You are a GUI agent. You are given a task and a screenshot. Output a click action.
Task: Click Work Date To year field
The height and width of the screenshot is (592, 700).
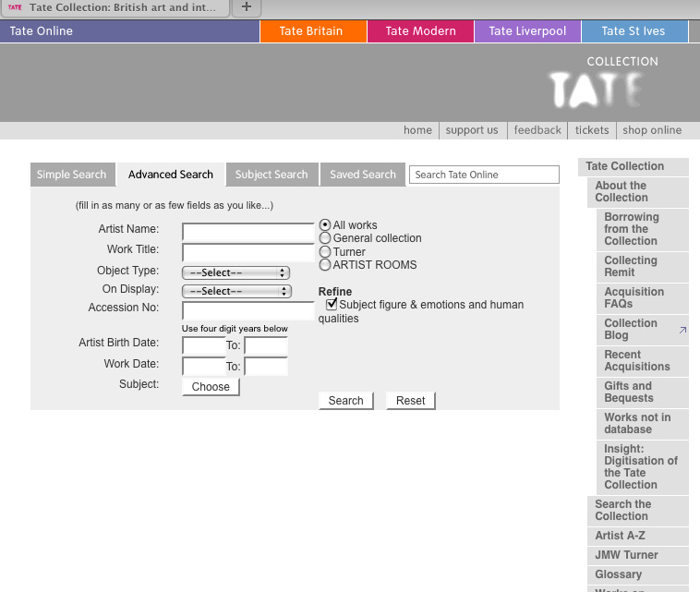pyautogui.click(x=266, y=367)
